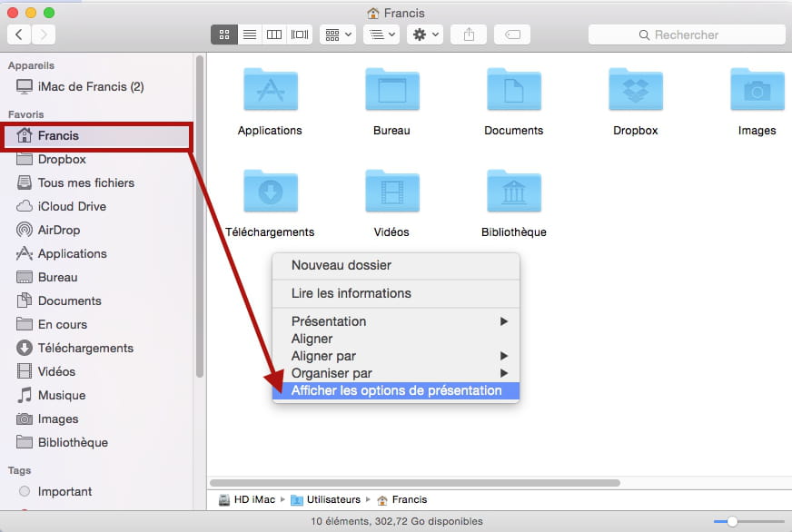Select Francis home in Favoris
The height and width of the screenshot is (532, 792).
pyautogui.click(x=97, y=136)
